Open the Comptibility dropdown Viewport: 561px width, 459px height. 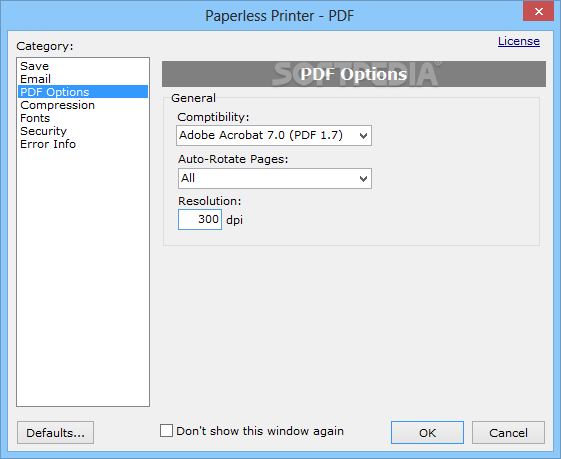274,135
